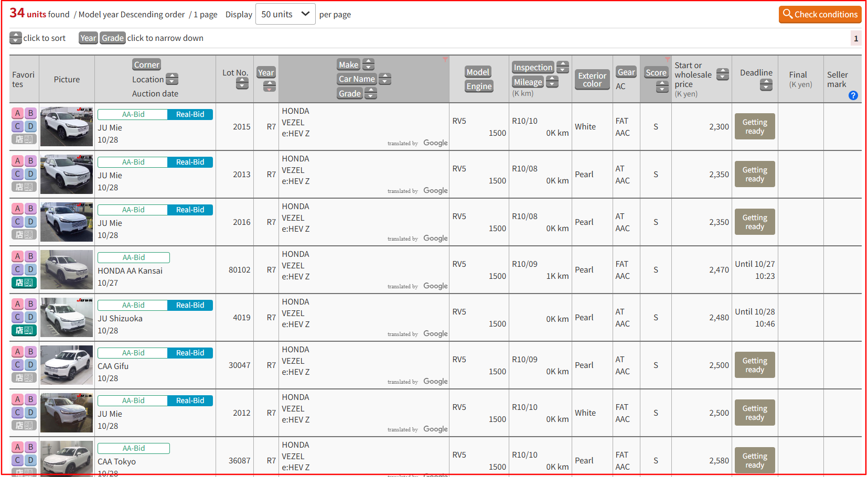The height and width of the screenshot is (477, 868).
Task: Click the Exterior color header button
Action: (x=592, y=79)
